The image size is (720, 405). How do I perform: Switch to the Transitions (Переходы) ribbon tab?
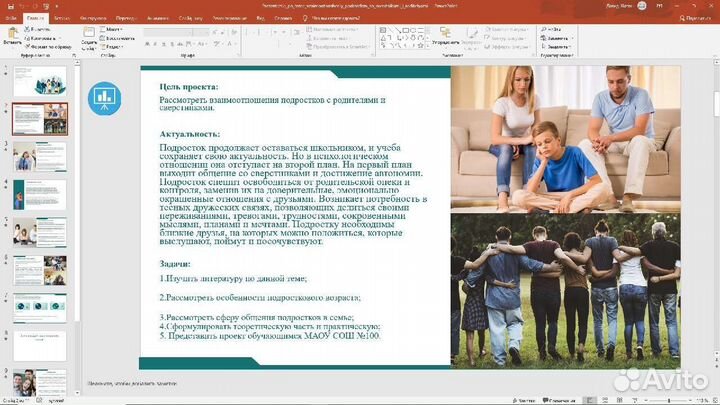point(126,18)
